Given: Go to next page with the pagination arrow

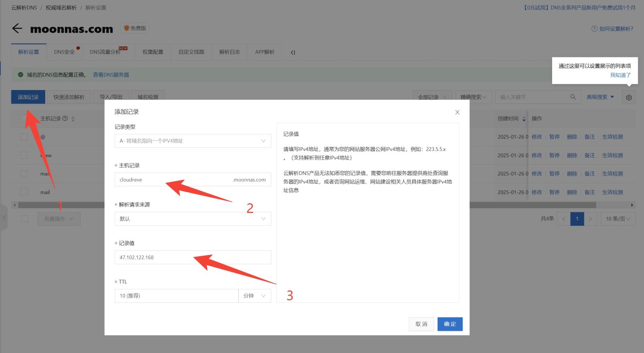Looking at the screenshot, I should coord(590,219).
